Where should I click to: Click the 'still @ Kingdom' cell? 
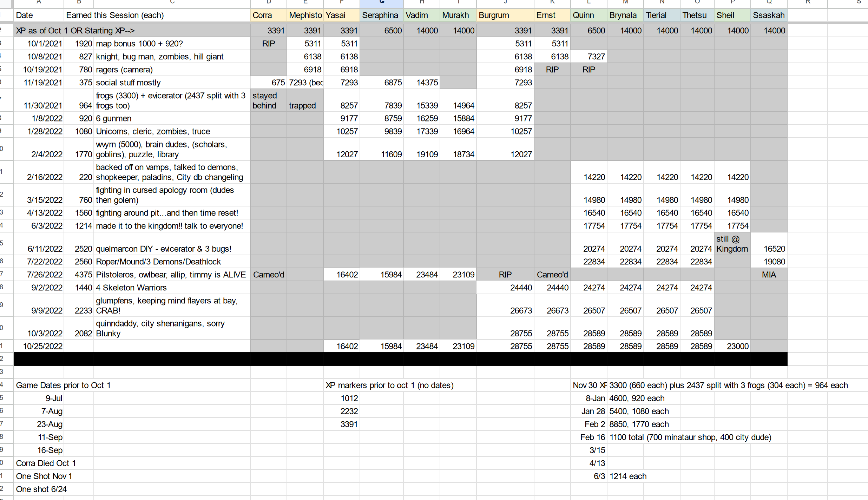click(732, 244)
